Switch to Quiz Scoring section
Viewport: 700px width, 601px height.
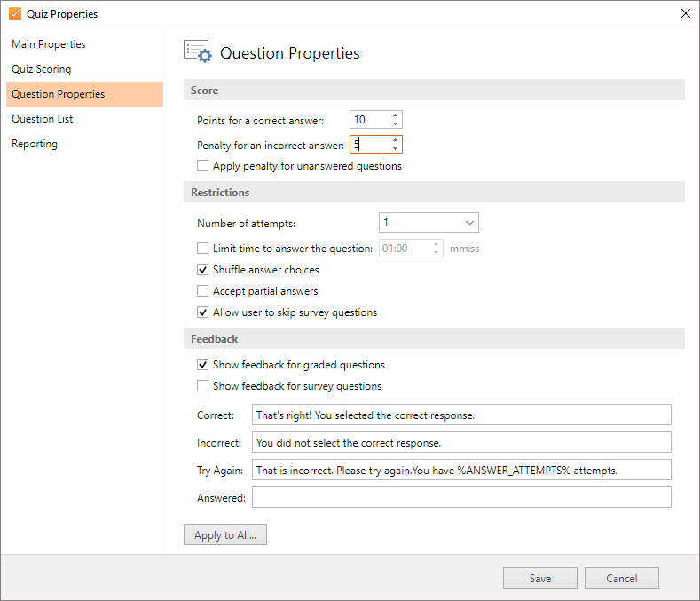tap(42, 69)
